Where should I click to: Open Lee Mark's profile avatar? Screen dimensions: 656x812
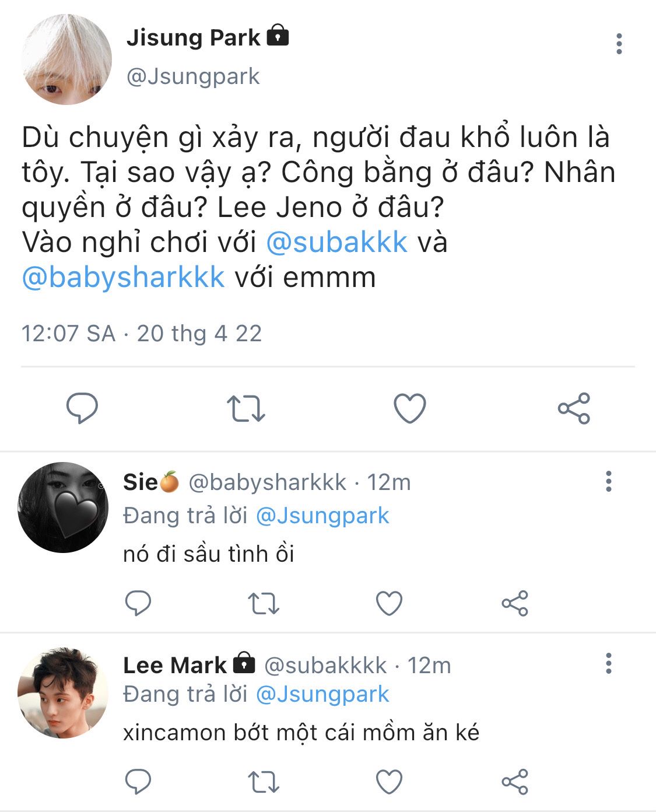[x=63, y=692]
